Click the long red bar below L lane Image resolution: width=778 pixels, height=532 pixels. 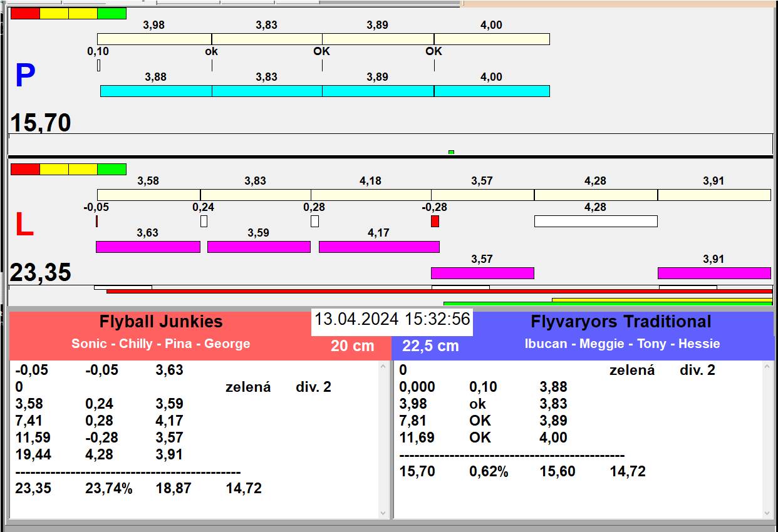pyautogui.click(x=439, y=291)
